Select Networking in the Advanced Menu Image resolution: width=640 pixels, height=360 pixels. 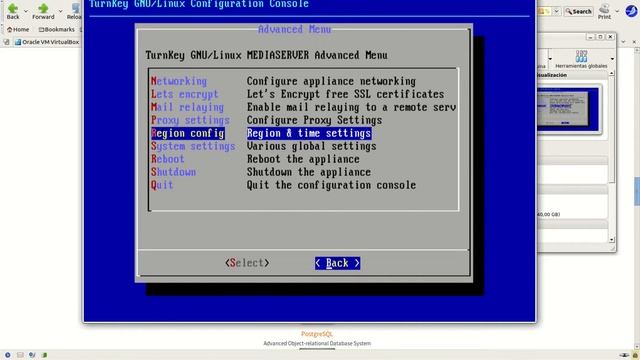pos(179,81)
